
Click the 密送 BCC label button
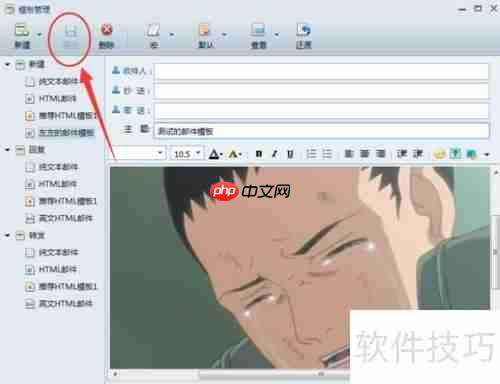(131, 109)
